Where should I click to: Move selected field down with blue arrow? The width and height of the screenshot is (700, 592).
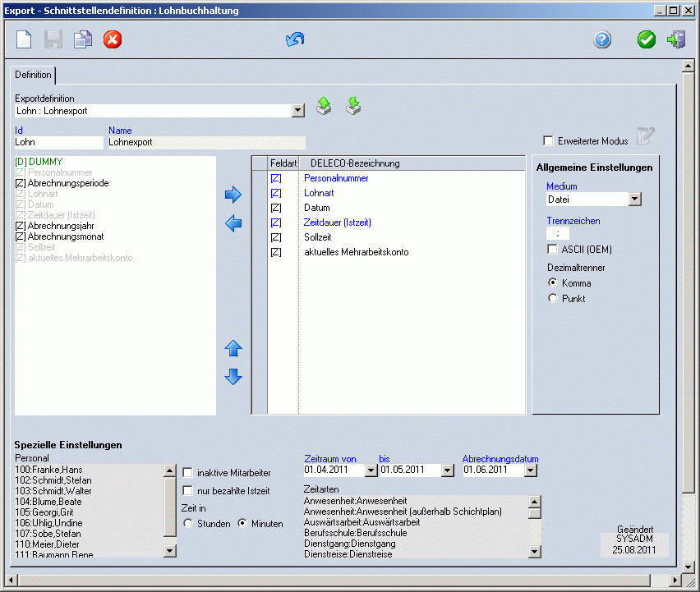coord(233,376)
